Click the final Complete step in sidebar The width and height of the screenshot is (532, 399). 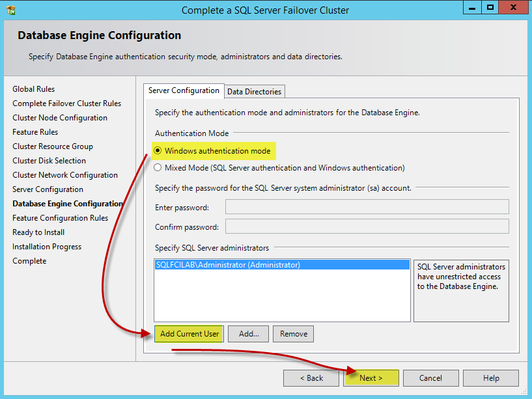[x=29, y=261]
